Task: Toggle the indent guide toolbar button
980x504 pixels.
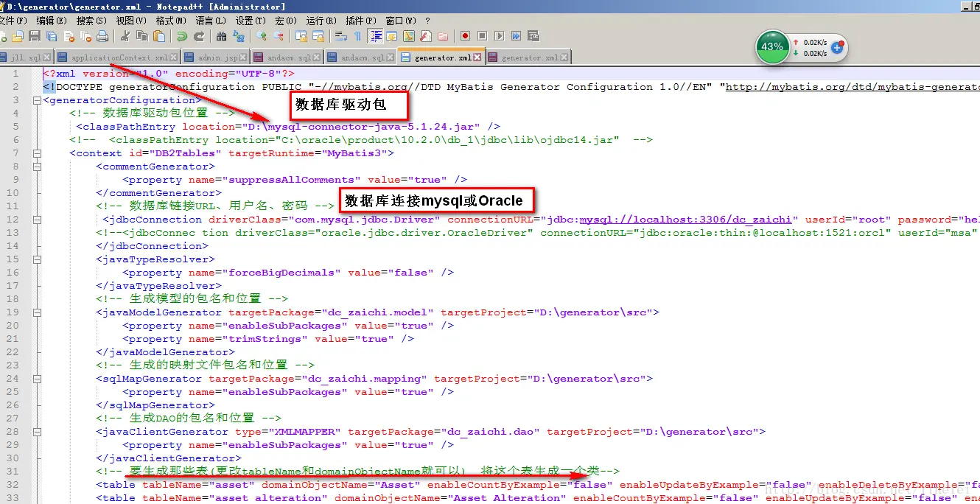Action: click(x=374, y=35)
